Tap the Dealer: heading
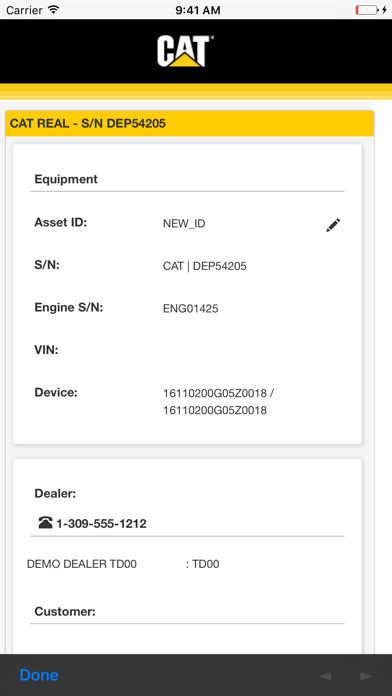 point(55,494)
